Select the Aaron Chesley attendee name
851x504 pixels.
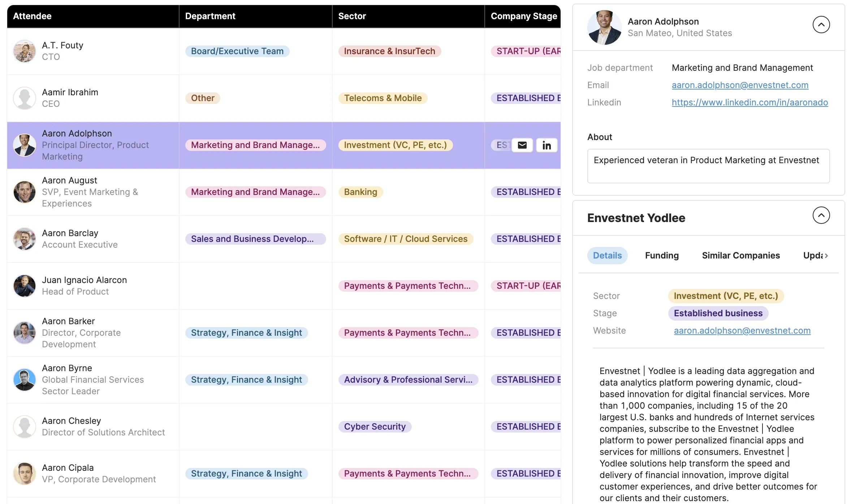tap(72, 421)
